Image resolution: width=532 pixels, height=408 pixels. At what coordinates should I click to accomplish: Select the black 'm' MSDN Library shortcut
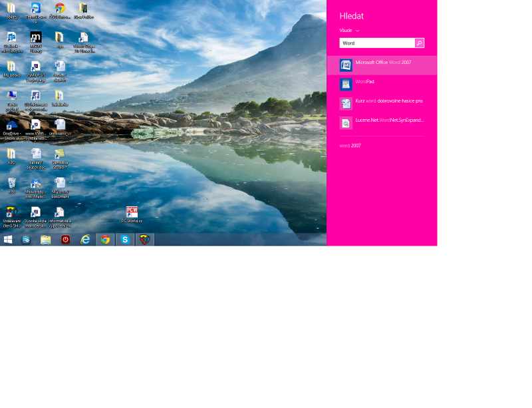coord(36,42)
